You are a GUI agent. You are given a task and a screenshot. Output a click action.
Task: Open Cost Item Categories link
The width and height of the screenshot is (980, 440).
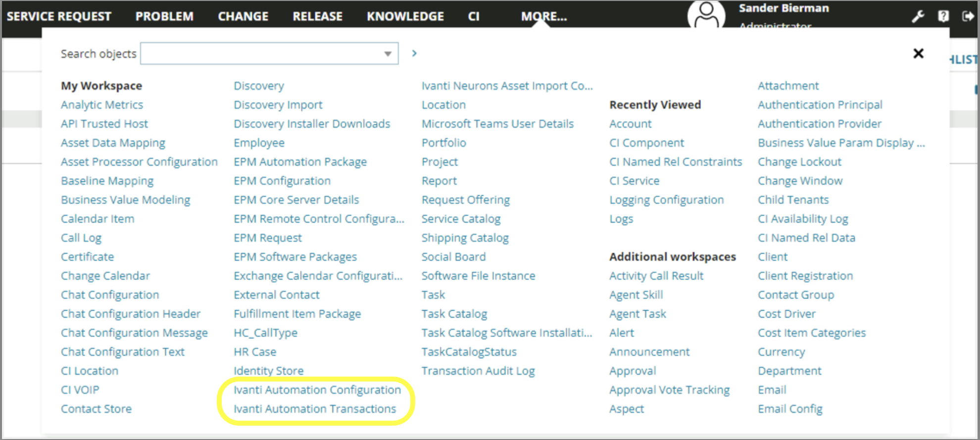812,333
